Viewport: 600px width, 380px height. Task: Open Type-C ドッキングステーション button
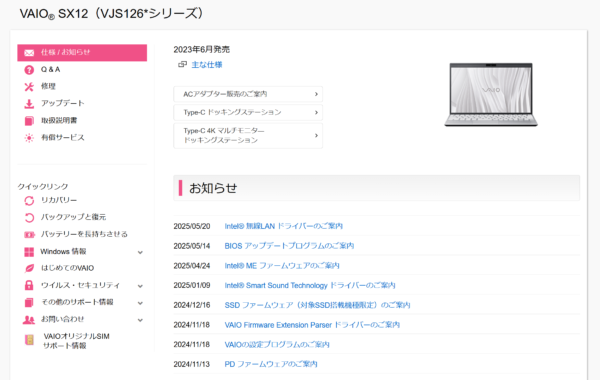248,113
